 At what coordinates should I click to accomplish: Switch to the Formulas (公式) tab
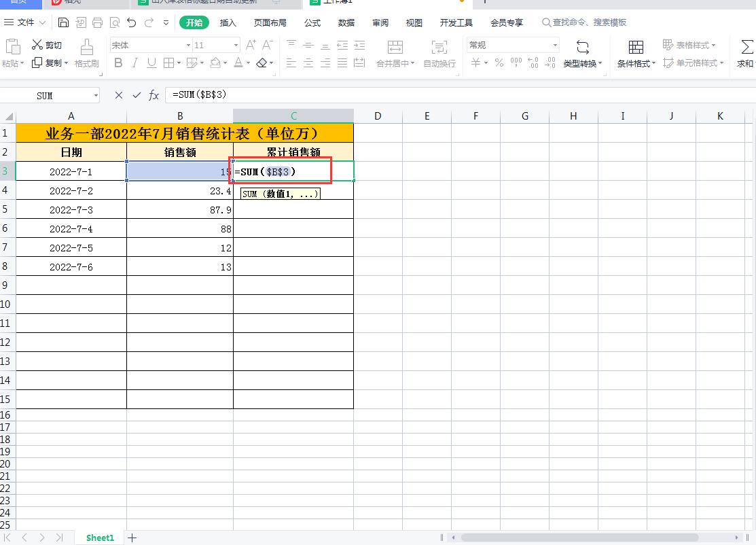(x=312, y=22)
